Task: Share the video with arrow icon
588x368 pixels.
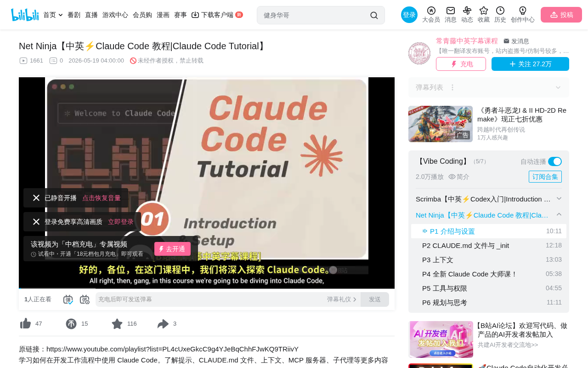Action: [x=163, y=324]
